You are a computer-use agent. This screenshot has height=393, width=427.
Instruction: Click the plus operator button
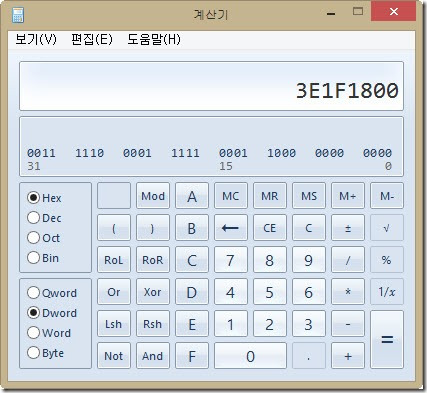click(x=348, y=356)
